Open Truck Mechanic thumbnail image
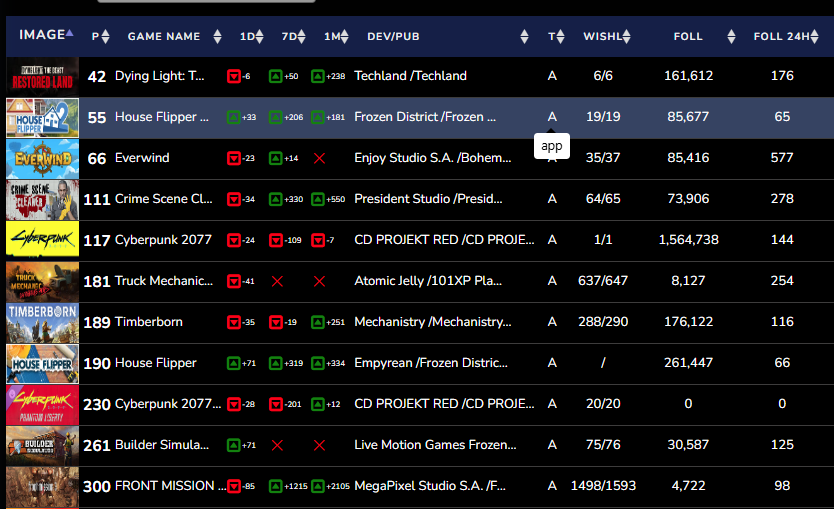The image size is (834, 509). [43, 281]
